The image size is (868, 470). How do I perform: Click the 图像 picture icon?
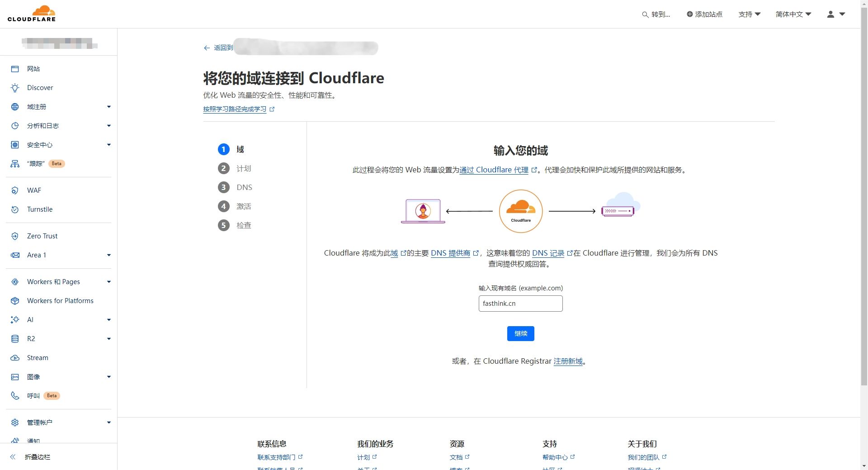pyautogui.click(x=15, y=377)
